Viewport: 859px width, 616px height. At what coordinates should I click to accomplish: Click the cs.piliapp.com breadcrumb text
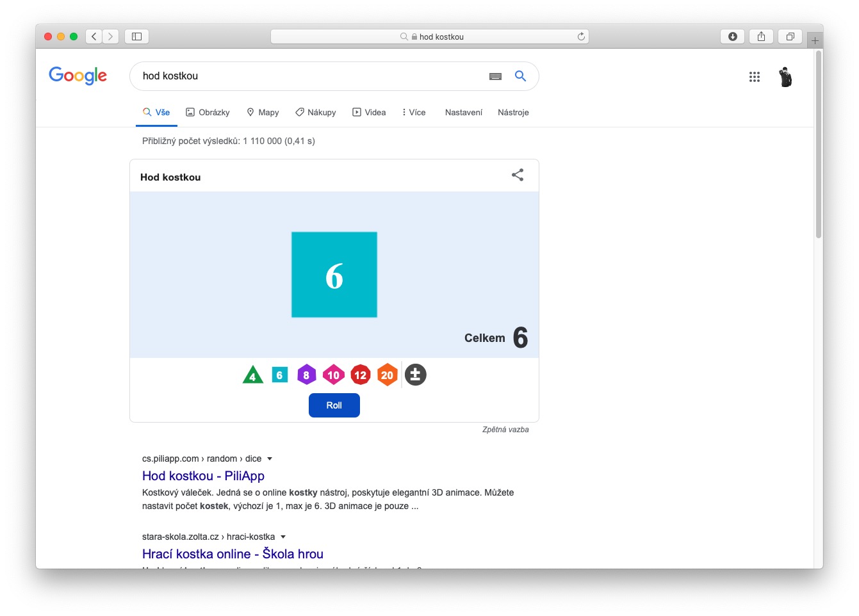point(202,458)
